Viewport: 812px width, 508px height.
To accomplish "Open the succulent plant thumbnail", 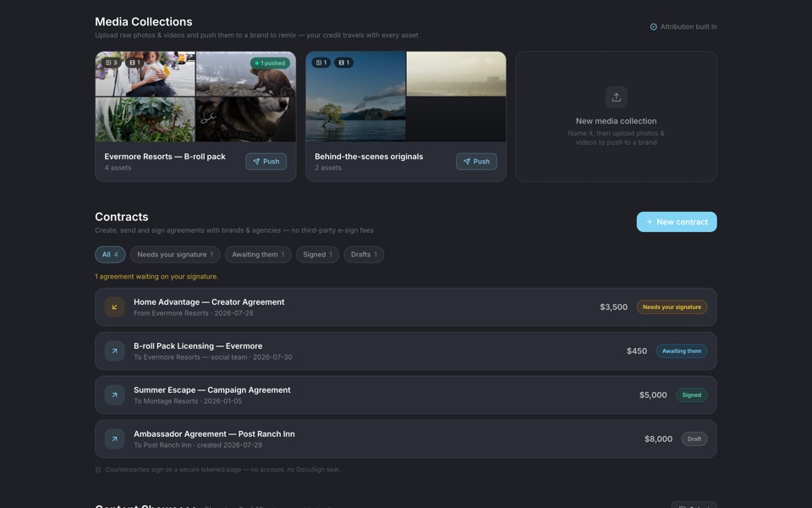I will tap(145, 119).
